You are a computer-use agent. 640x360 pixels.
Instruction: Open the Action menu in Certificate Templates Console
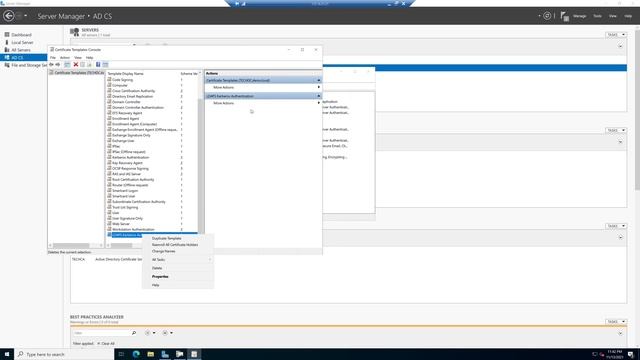(x=65, y=58)
